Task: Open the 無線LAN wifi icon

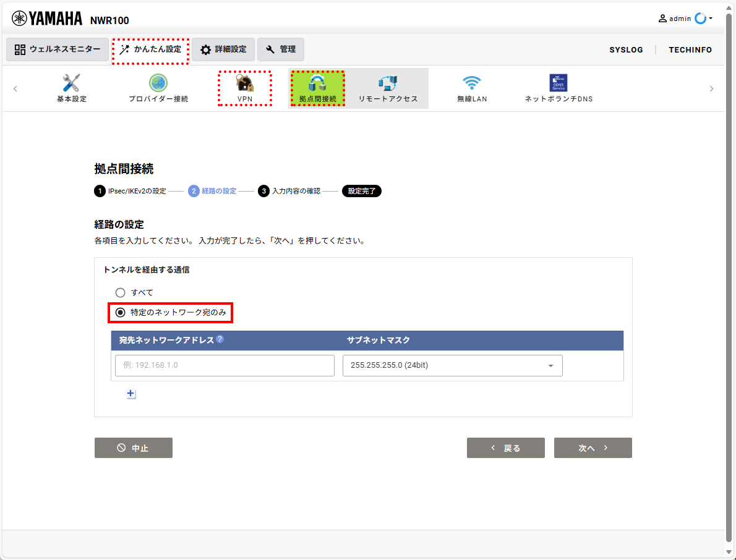Action: pyautogui.click(x=471, y=83)
